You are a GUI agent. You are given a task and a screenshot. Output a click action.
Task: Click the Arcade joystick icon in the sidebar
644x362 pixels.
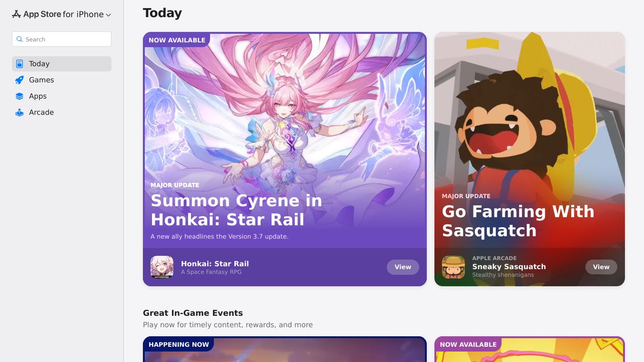coord(20,112)
